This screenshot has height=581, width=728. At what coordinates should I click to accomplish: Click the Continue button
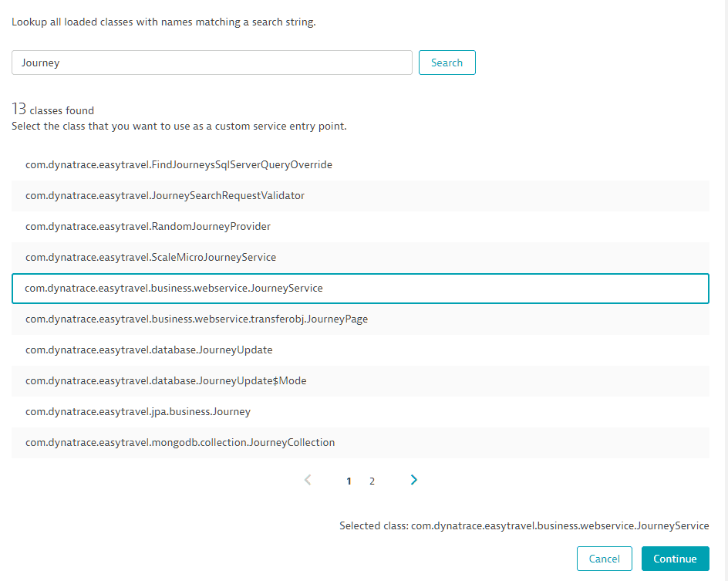pyautogui.click(x=675, y=559)
